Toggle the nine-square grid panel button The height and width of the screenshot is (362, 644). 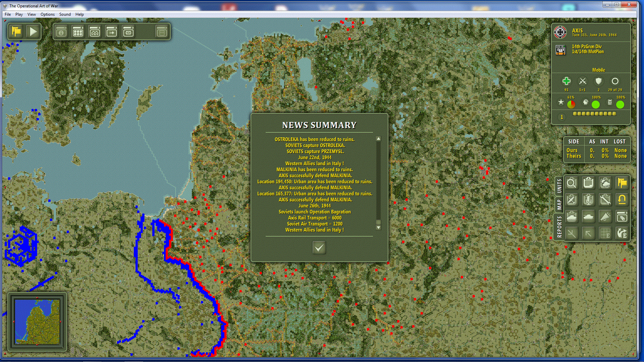point(78,32)
